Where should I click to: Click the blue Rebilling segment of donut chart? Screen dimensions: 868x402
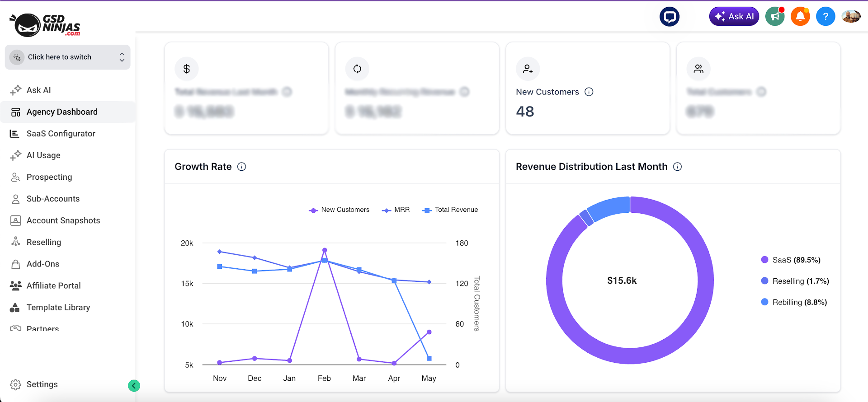tap(610, 209)
